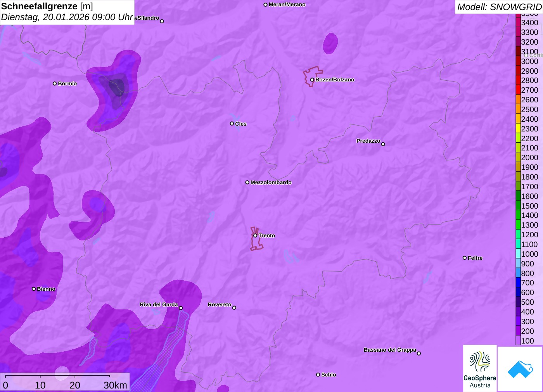The image size is (543, 392).
Task: Click the purple oval north of Bozen
Action: click(330, 43)
